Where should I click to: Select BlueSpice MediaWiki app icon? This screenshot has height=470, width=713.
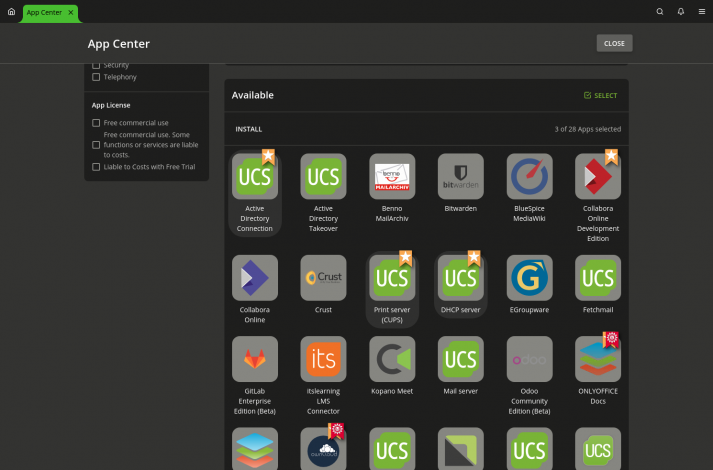[x=529, y=176]
